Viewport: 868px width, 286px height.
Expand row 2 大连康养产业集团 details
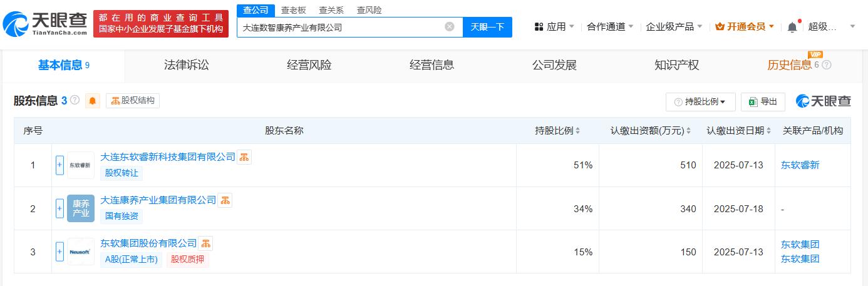pyautogui.click(x=60, y=208)
